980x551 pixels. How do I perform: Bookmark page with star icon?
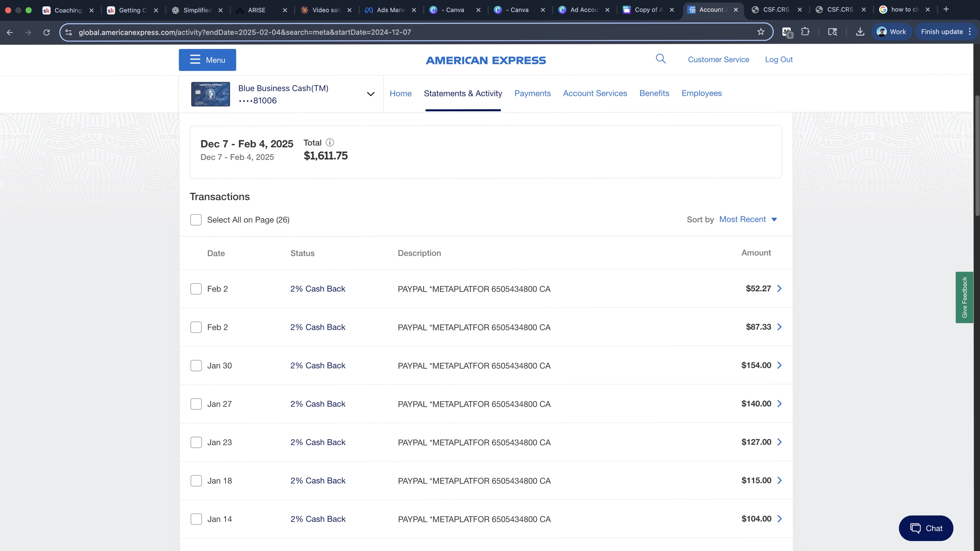[760, 32]
